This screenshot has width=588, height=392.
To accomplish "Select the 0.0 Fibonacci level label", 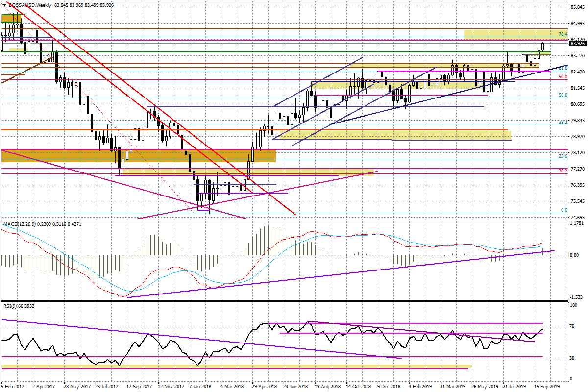I will pyautogui.click(x=564, y=210).
